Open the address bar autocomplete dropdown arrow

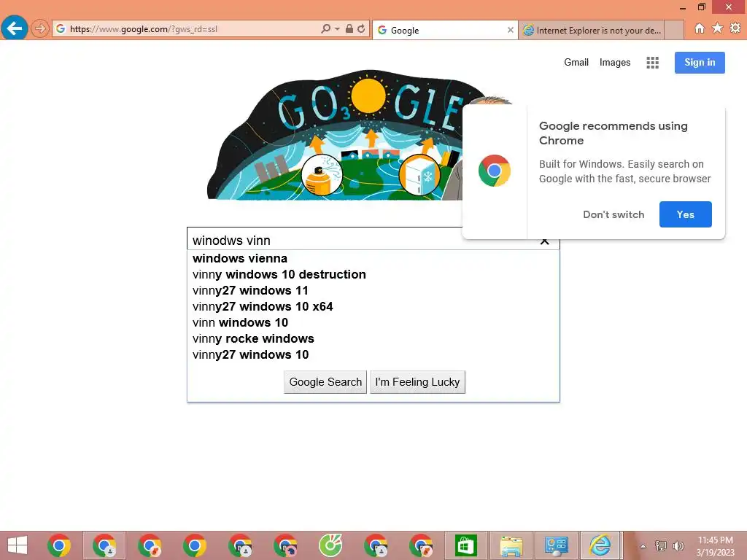[x=337, y=29]
